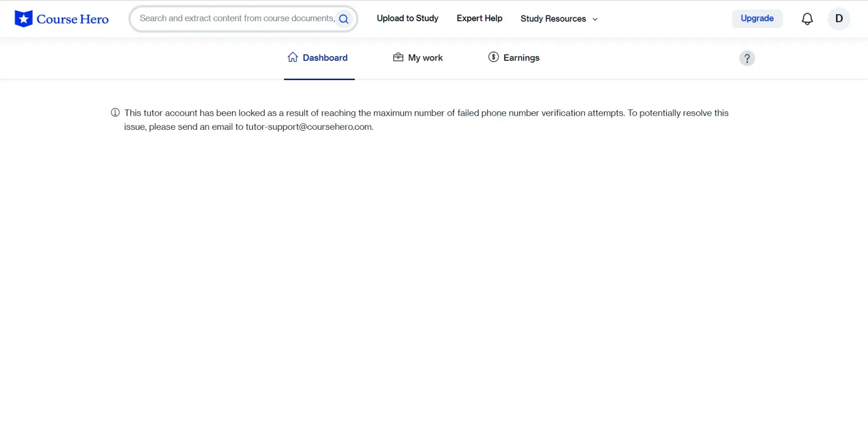The height and width of the screenshot is (422, 868).
Task: Click the home icon beside Dashboard
Action: 293,57
